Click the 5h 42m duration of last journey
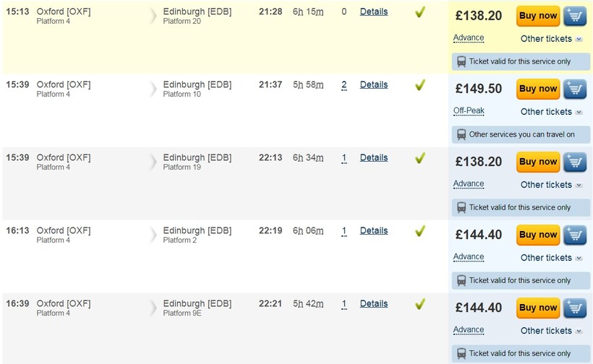The image size is (593, 364). tap(308, 304)
